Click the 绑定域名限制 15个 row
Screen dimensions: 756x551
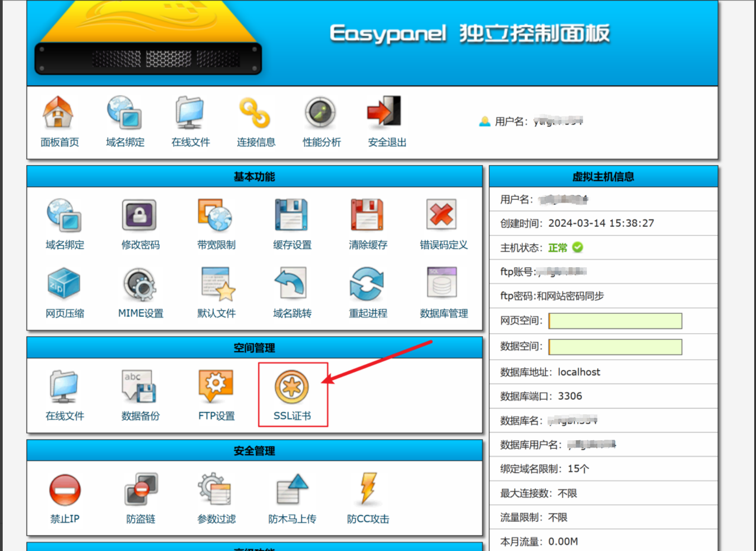coord(604,469)
